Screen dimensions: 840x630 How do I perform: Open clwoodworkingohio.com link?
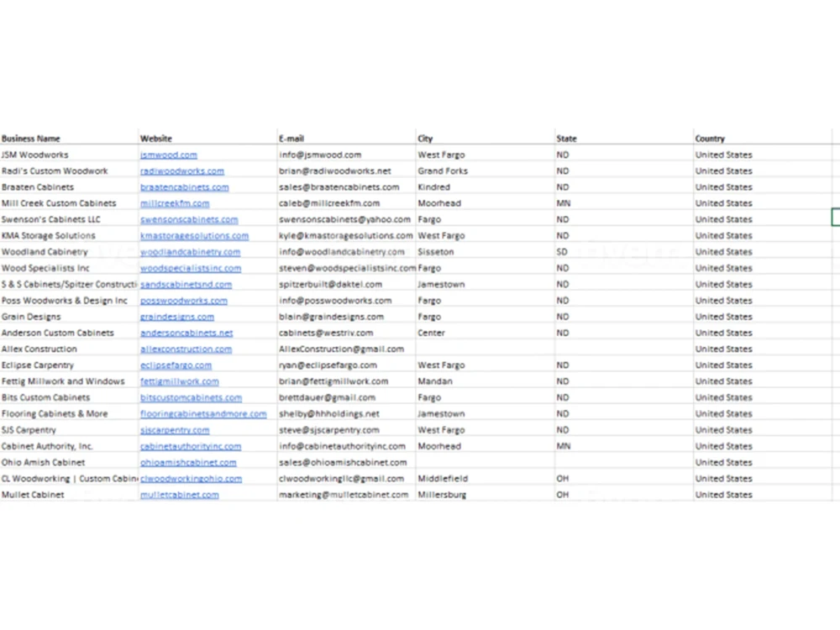point(192,479)
